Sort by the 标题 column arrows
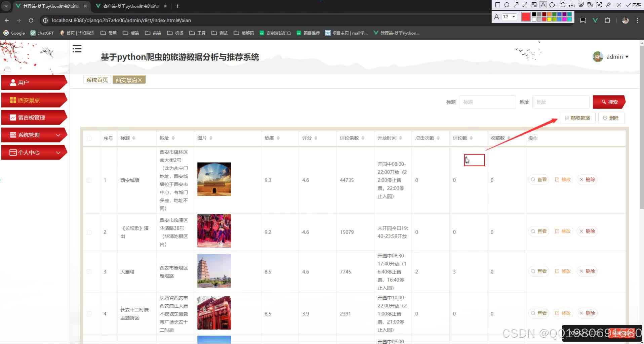Screen dimensions: 644x344 click(x=134, y=138)
